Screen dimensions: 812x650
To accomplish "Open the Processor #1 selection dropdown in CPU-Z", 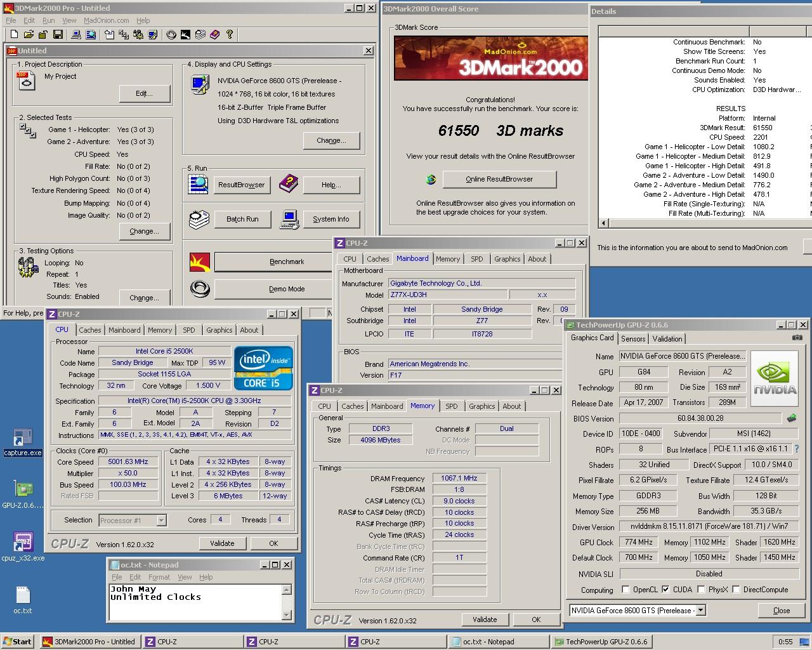I will pyautogui.click(x=161, y=520).
